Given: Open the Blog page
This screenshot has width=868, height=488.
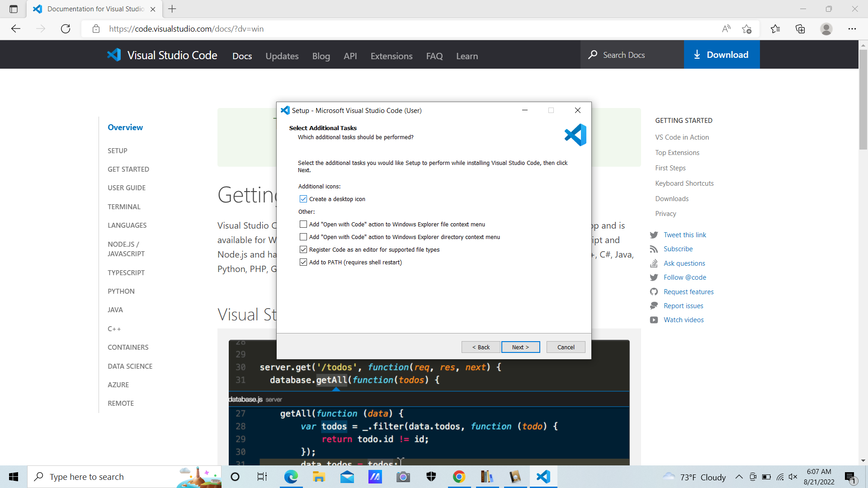Looking at the screenshot, I should [x=321, y=56].
